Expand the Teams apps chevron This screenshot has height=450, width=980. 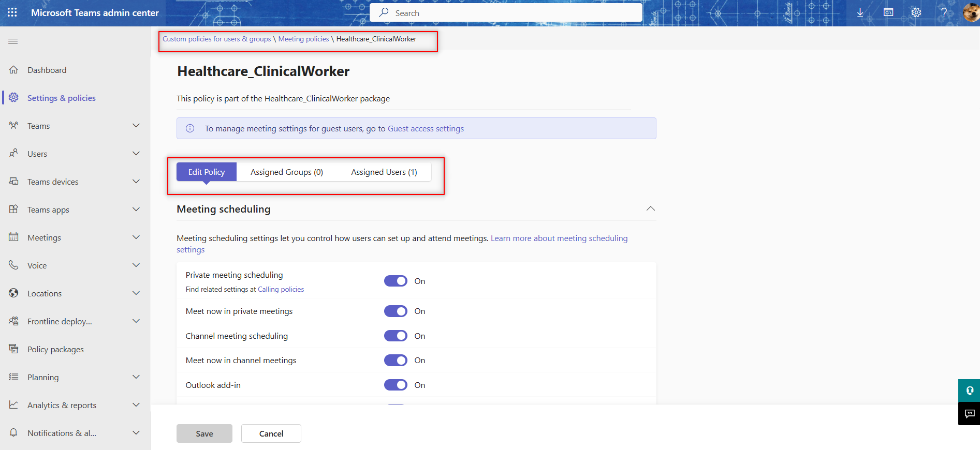136,209
